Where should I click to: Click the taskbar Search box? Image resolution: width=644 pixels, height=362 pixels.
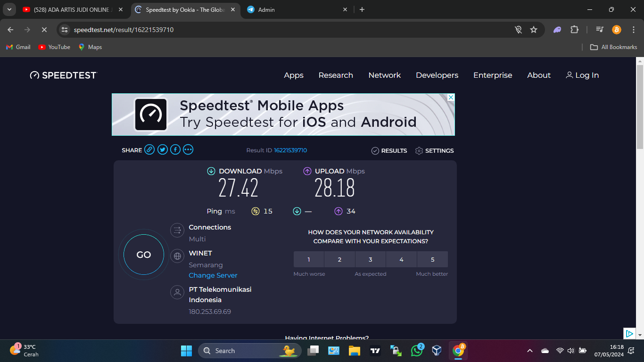point(249,351)
